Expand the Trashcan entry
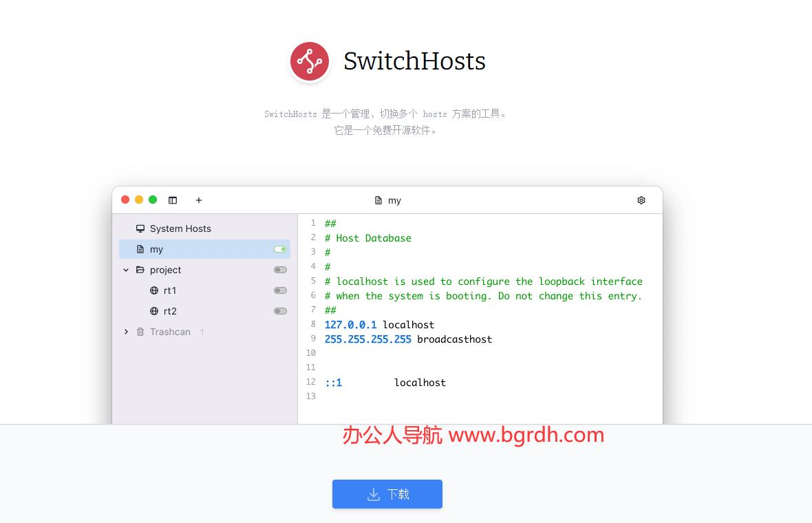The image size is (812, 523). (126, 332)
